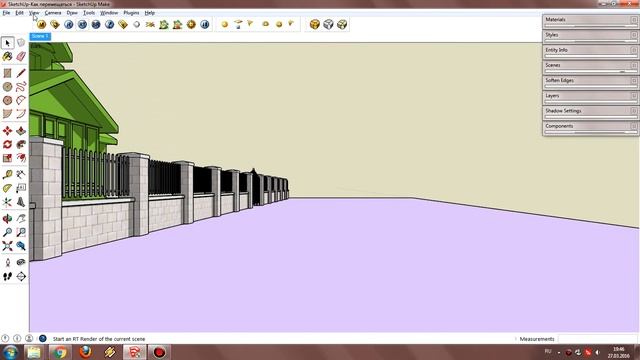Activate the Zoom magnifier tool
This screenshot has height=360, width=640.
pyautogui.click(x=7, y=232)
